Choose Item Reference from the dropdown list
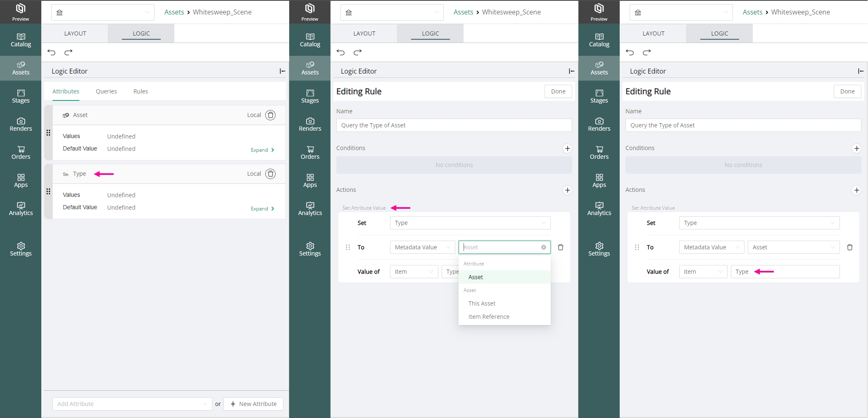The width and height of the screenshot is (868, 418). click(489, 317)
